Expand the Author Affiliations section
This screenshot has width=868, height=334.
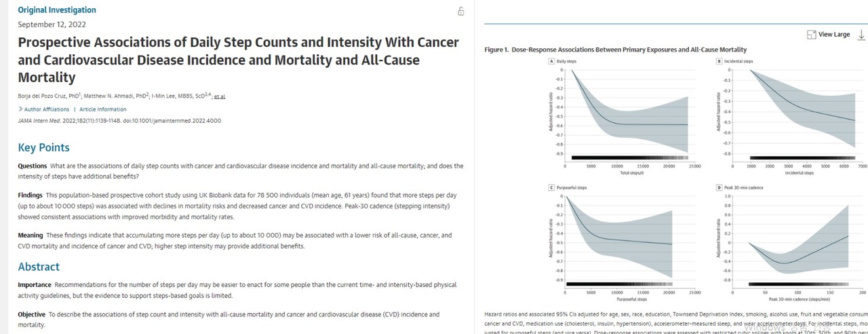pyautogui.click(x=46, y=109)
